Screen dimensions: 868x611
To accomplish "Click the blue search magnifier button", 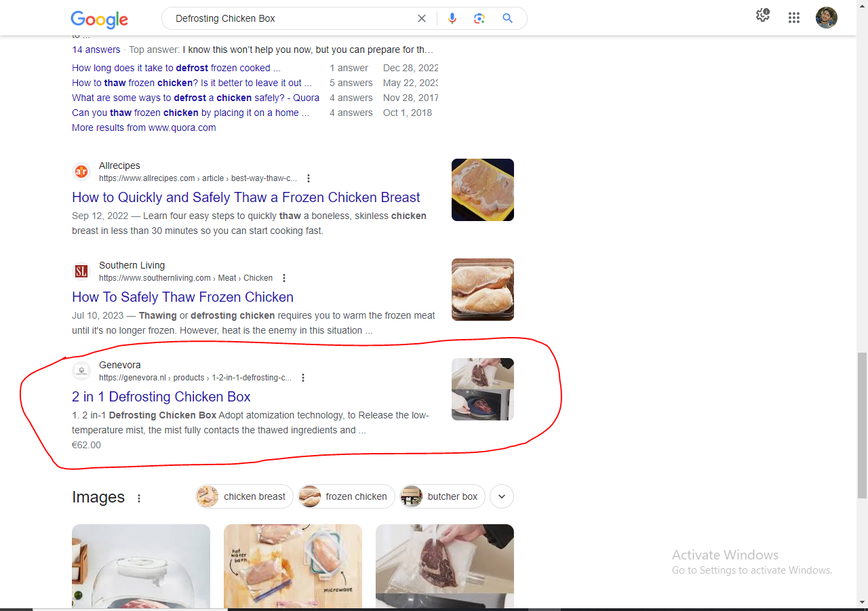I will [x=507, y=18].
